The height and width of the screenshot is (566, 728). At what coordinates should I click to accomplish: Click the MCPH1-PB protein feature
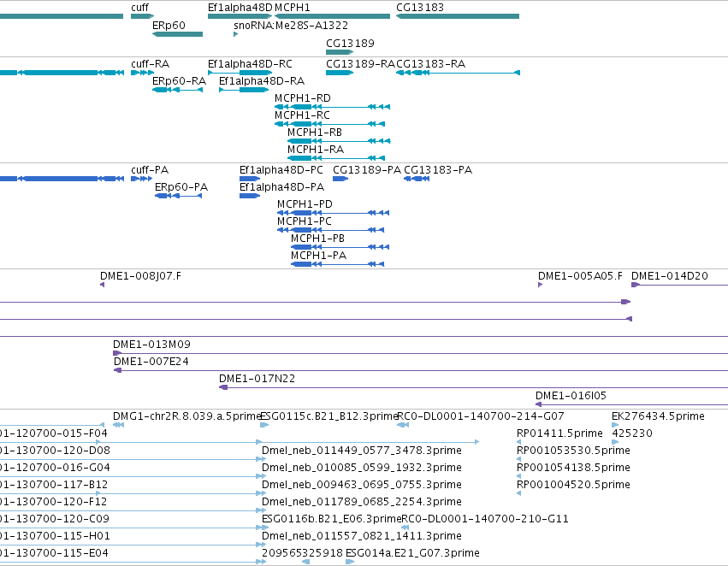(340, 247)
